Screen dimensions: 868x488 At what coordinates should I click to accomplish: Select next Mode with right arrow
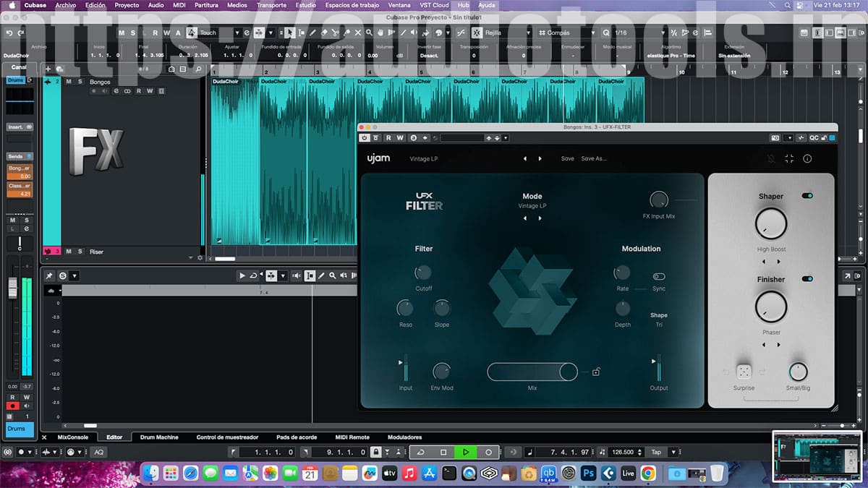point(540,218)
